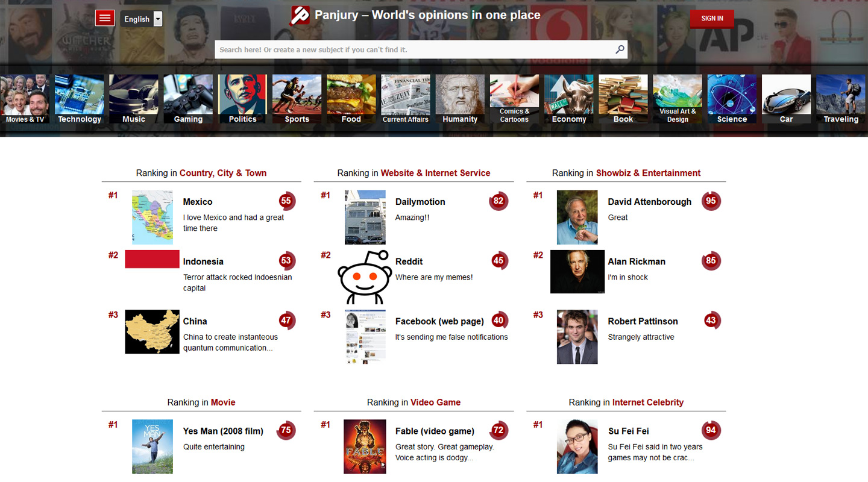Click the Fable game cover thumbnail
The height and width of the screenshot is (482, 868).
click(365, 446)
